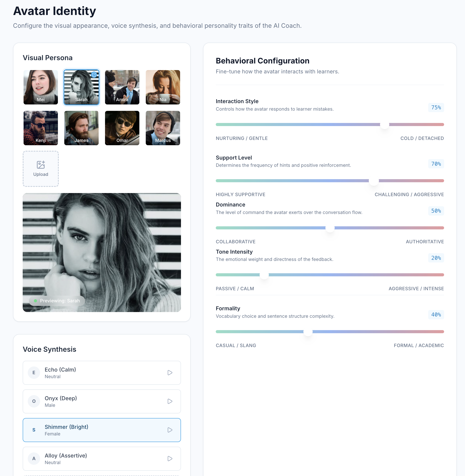Click the large Sarah preview image
Viewport: 465px width, 476px height.
click(x=101, y=252)
